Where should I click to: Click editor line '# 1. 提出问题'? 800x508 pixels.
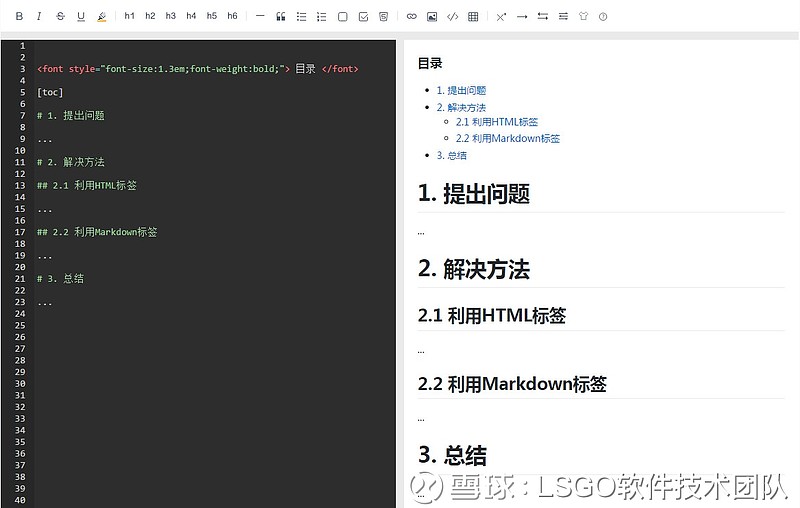[x=70, y=116]
